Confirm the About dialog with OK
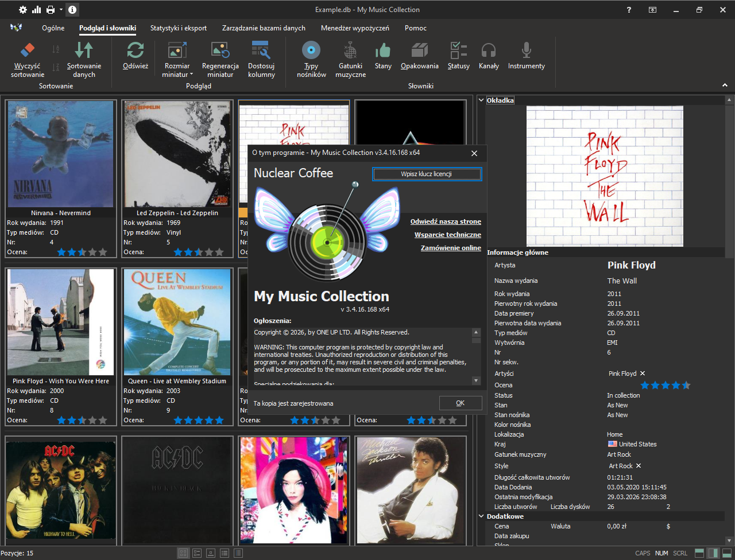 click(x=461, y=403)
